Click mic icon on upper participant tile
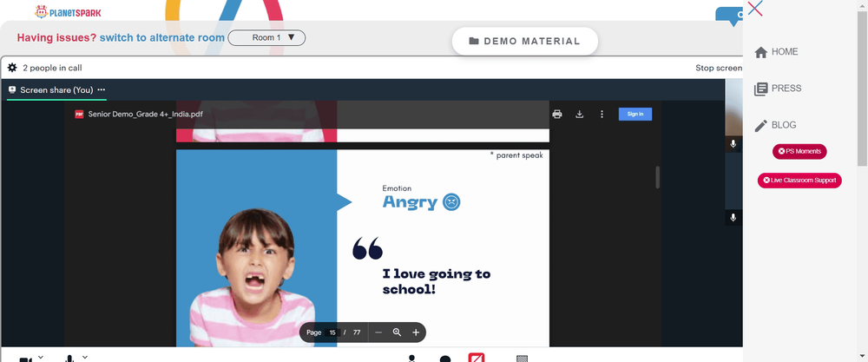 733,144
